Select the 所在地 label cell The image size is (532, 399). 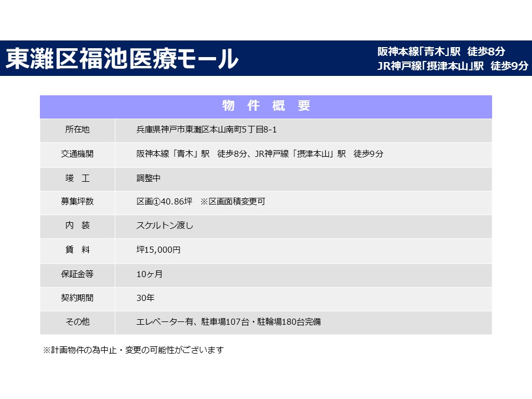[77, 130]
